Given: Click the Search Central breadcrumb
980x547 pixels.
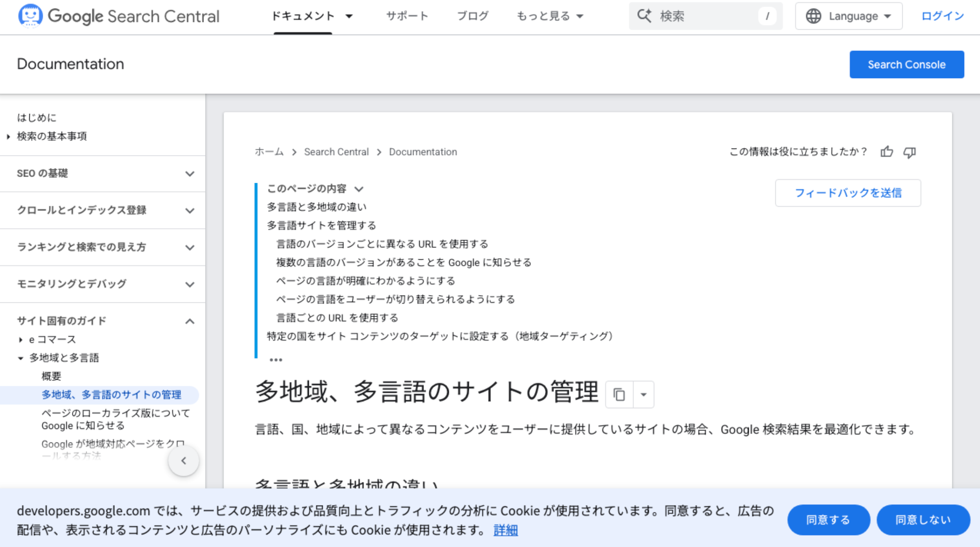Looking at the screenshot, I should click(x=336, y=152).
